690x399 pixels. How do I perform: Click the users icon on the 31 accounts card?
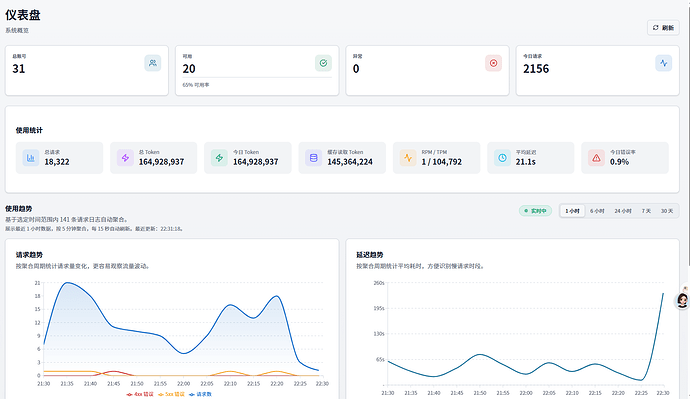coord(153,63)
